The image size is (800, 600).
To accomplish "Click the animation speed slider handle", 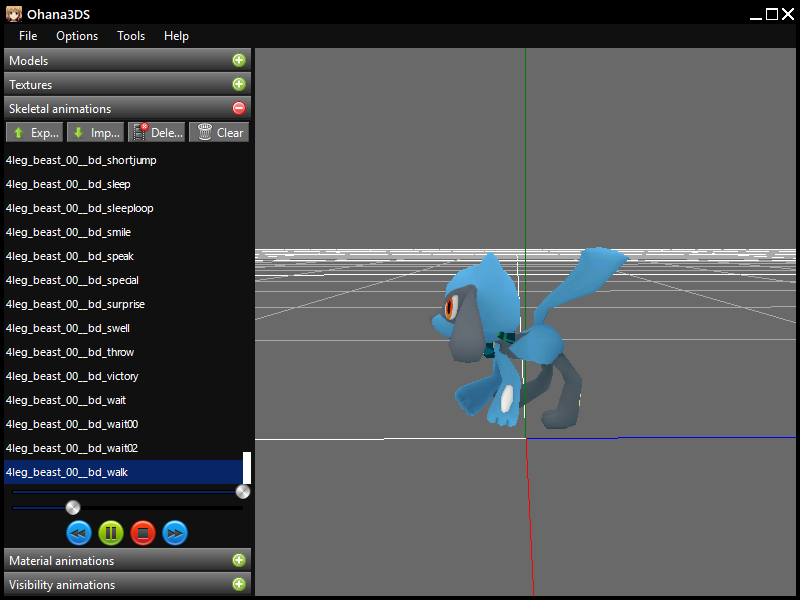I will [73, 508].
